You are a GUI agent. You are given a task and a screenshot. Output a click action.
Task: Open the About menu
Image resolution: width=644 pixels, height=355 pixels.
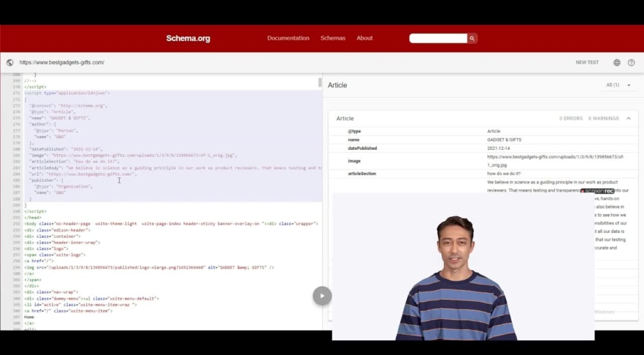tap(365, 38)
